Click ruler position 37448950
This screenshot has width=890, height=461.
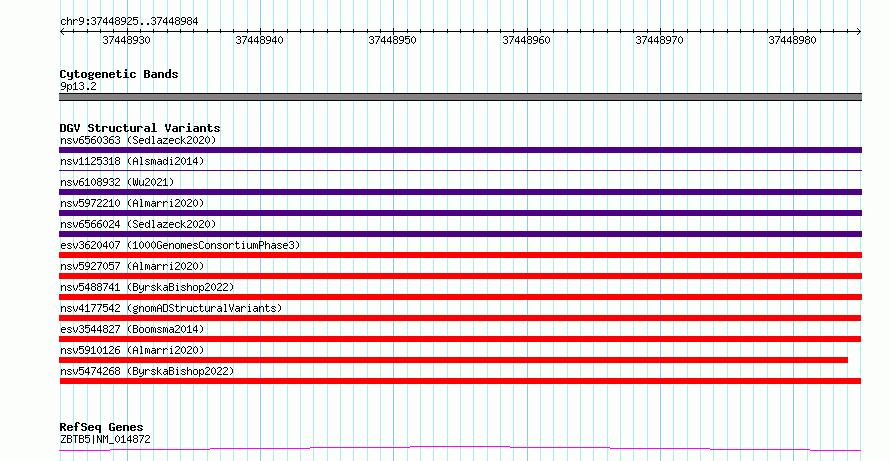coord(393,40)
